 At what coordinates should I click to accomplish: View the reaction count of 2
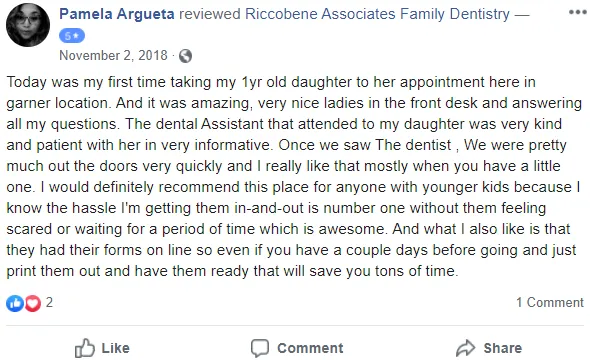tap(49, 302)
